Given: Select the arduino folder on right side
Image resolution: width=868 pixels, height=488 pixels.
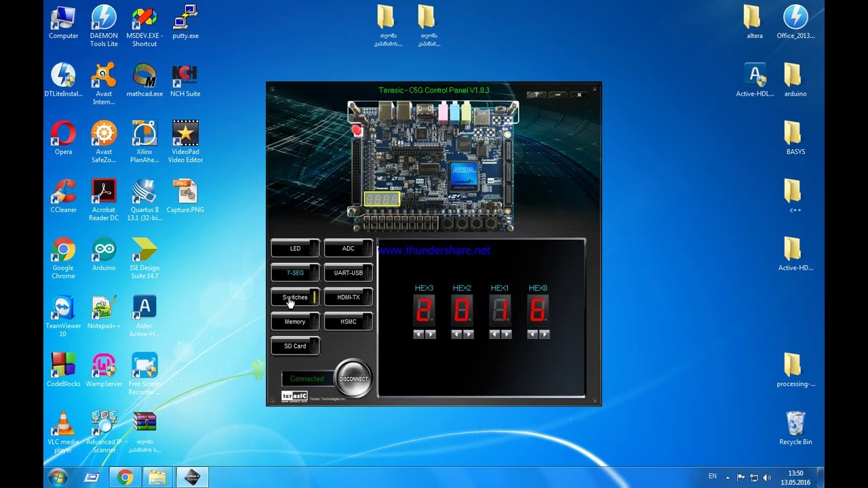Looking at the screenshot, I should [x=795, y=81].
